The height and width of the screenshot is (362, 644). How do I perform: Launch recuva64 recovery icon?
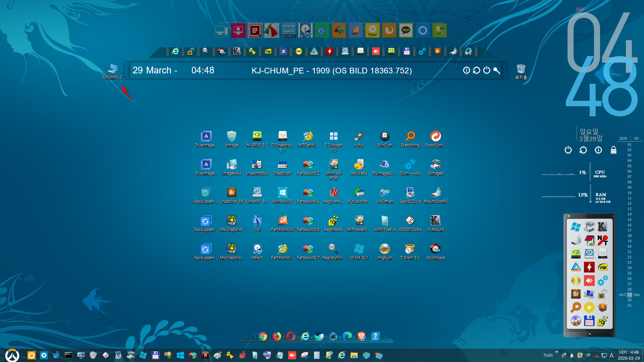pyautogui.click(x=359, y=167)
